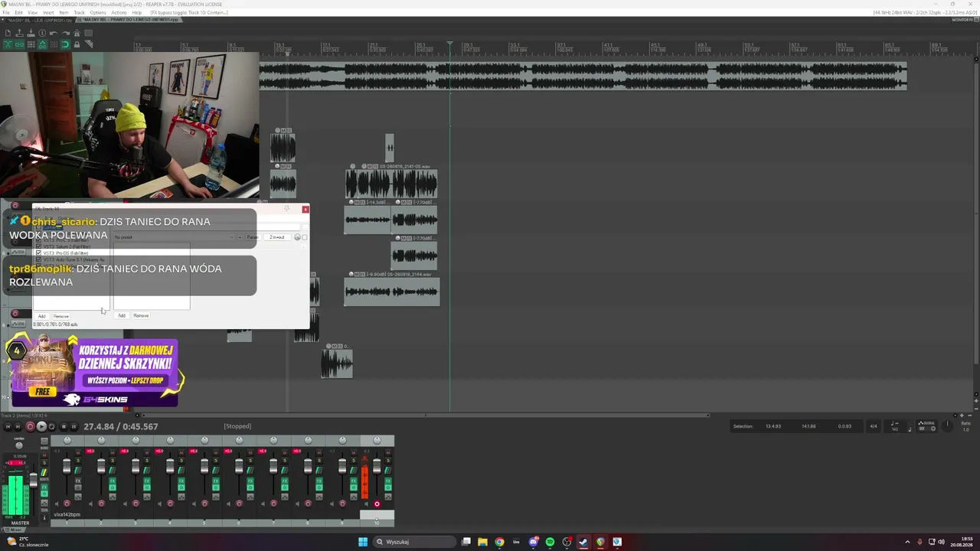
Task: Open the FX chain of mixer track 5
Action: point(216,482)
